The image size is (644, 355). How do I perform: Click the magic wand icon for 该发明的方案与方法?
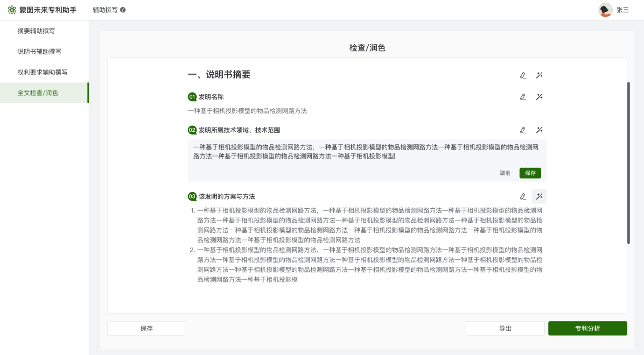pyautogui.click(x=539, y=197)
